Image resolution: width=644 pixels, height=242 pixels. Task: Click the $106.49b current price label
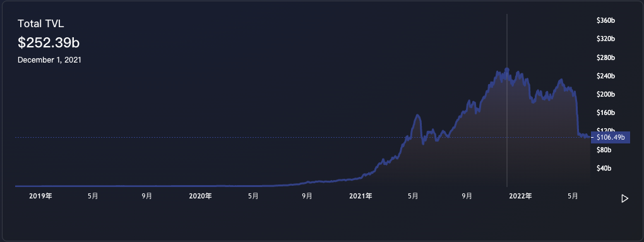610,137
